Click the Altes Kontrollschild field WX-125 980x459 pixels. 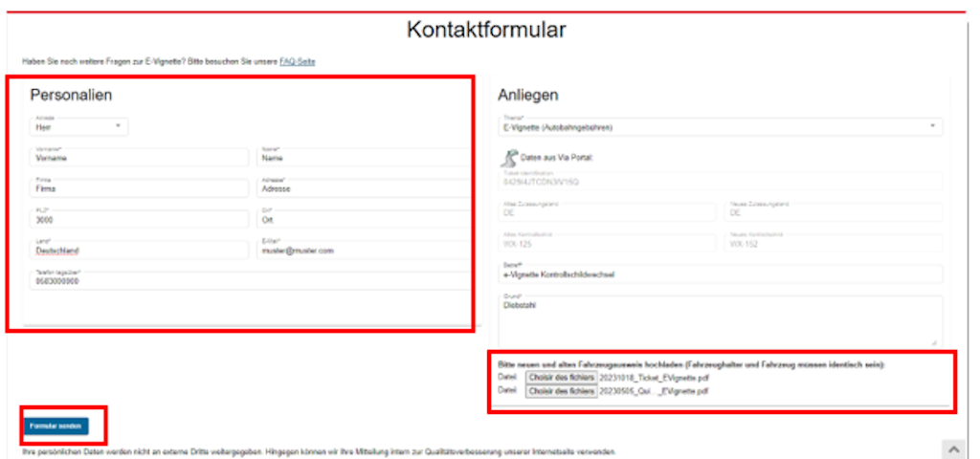607,244
